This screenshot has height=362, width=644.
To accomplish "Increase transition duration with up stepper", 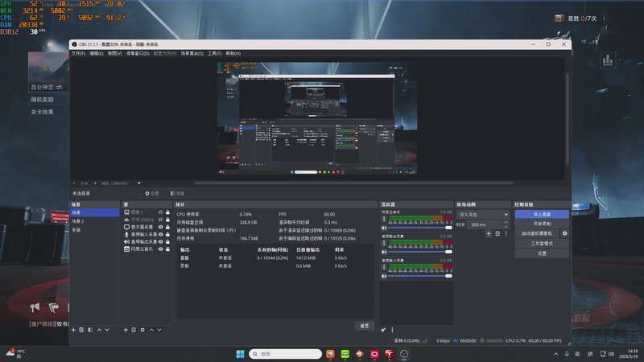I will tap(506, 223).
